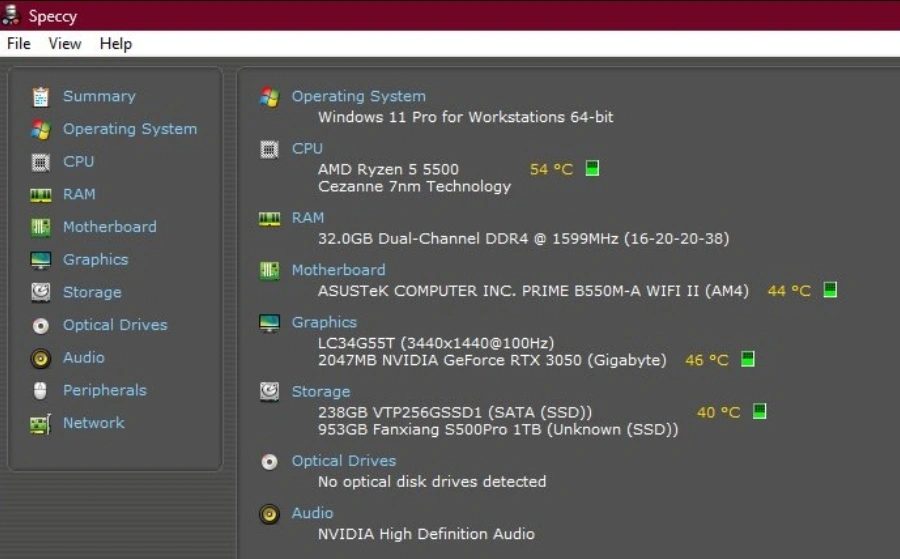Switch to the RAM sidebar section
Viewport: 900px width, 559px height.
[79, 194]
